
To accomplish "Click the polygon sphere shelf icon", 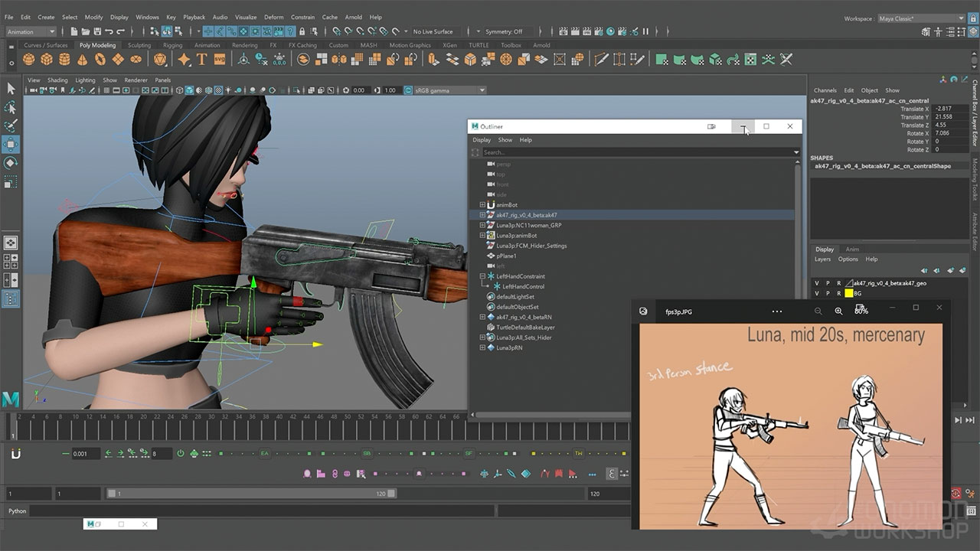I will (x=30, y=60).
